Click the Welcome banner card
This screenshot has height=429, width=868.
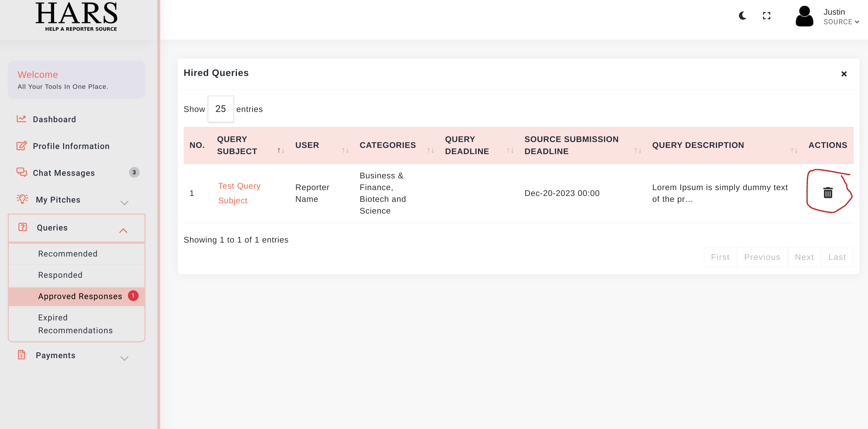coord(77,80)
